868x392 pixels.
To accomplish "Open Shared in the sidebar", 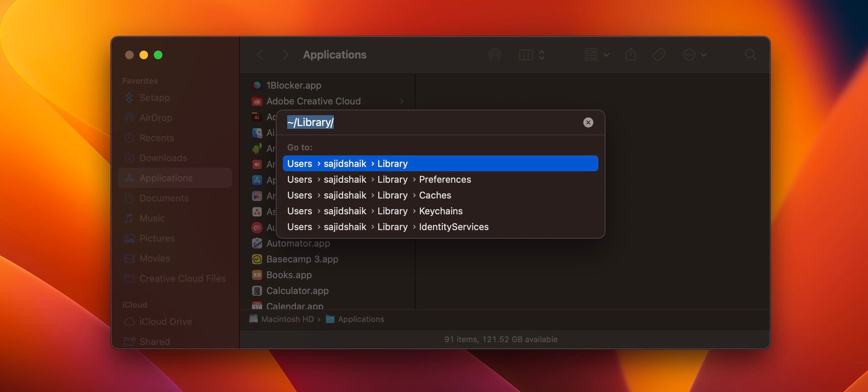I will pos(175,342).
